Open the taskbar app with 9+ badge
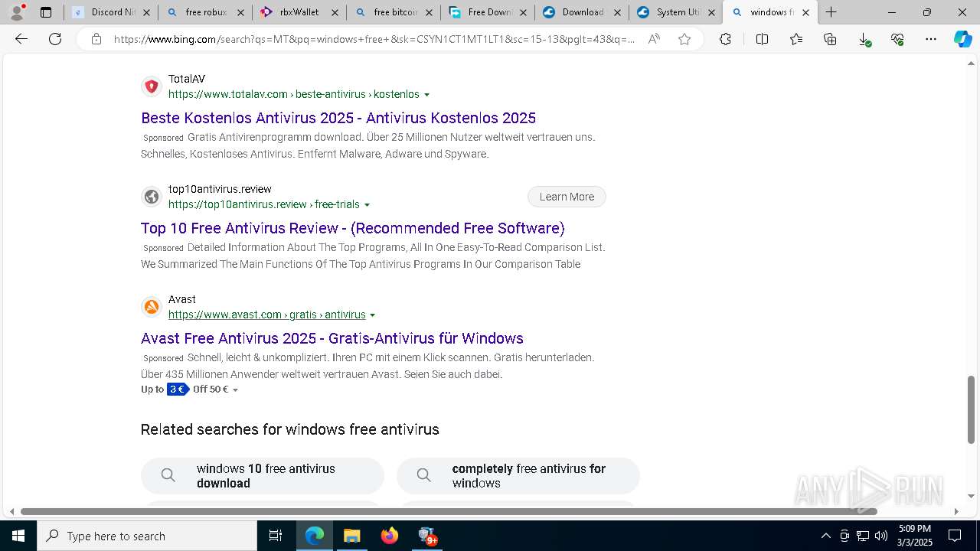 click(x=427, y=536)
